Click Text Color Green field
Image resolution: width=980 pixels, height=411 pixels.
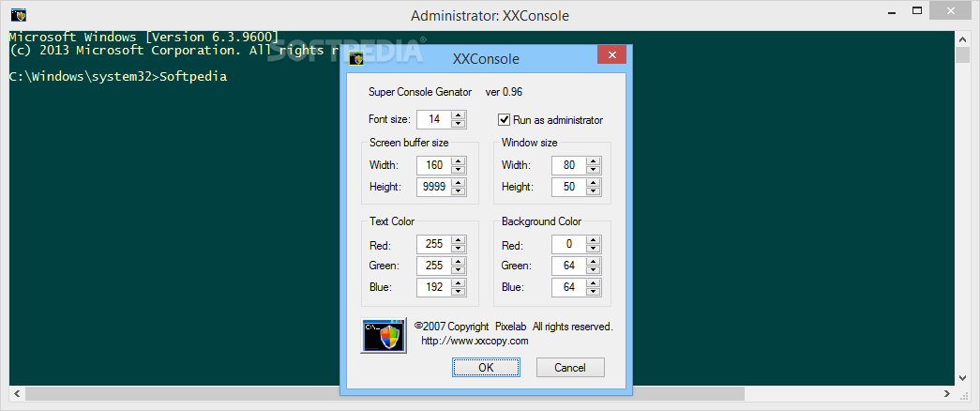tap(435, 266)
